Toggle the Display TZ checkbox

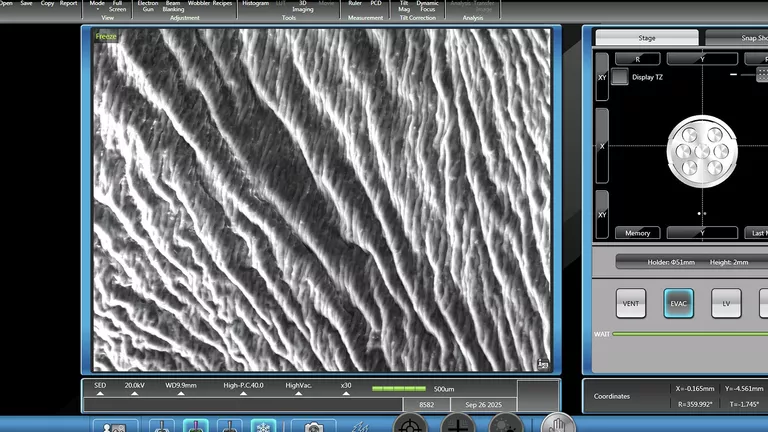tap(620, 77)
